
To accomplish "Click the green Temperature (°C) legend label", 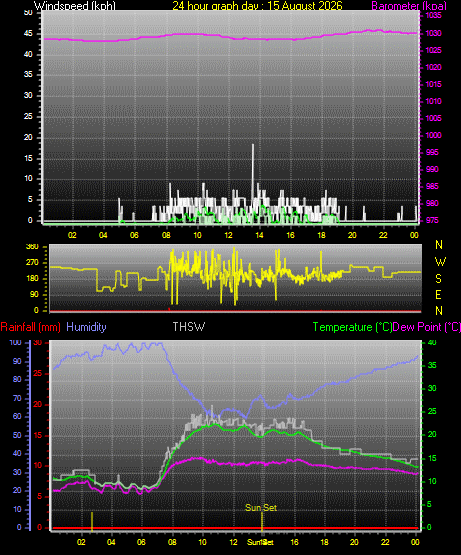I will [x=352, y=327].
